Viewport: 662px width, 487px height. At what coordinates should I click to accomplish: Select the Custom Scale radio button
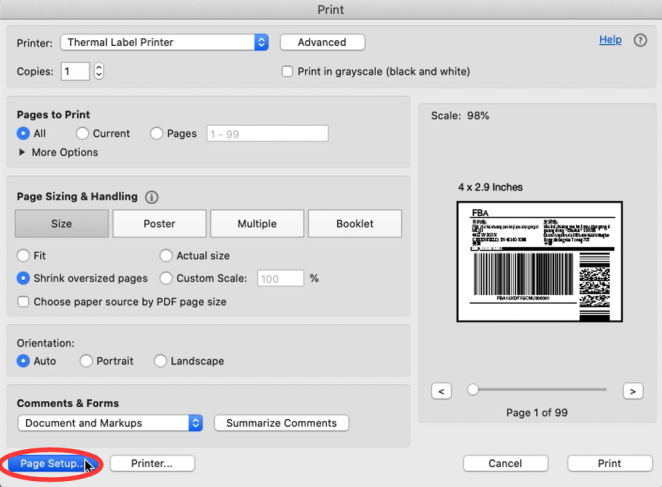coord(166,278)
